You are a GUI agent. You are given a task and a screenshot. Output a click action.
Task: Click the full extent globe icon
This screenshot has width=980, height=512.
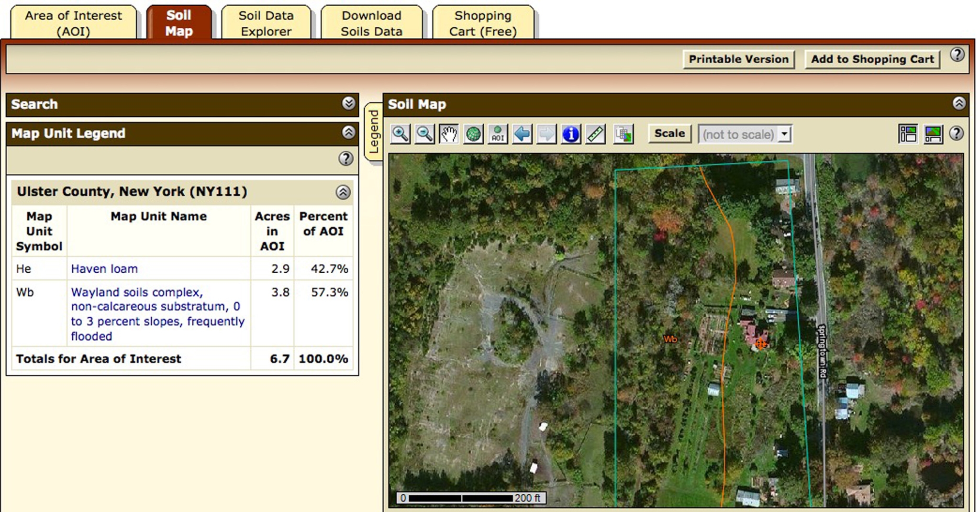click(x=473, y=134)
